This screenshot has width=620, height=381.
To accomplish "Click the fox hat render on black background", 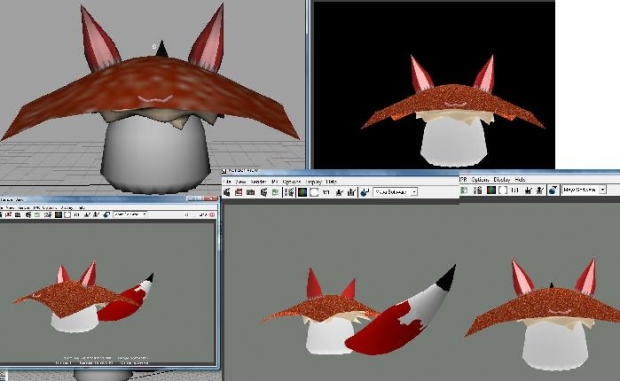I will (x=453, y=111).
